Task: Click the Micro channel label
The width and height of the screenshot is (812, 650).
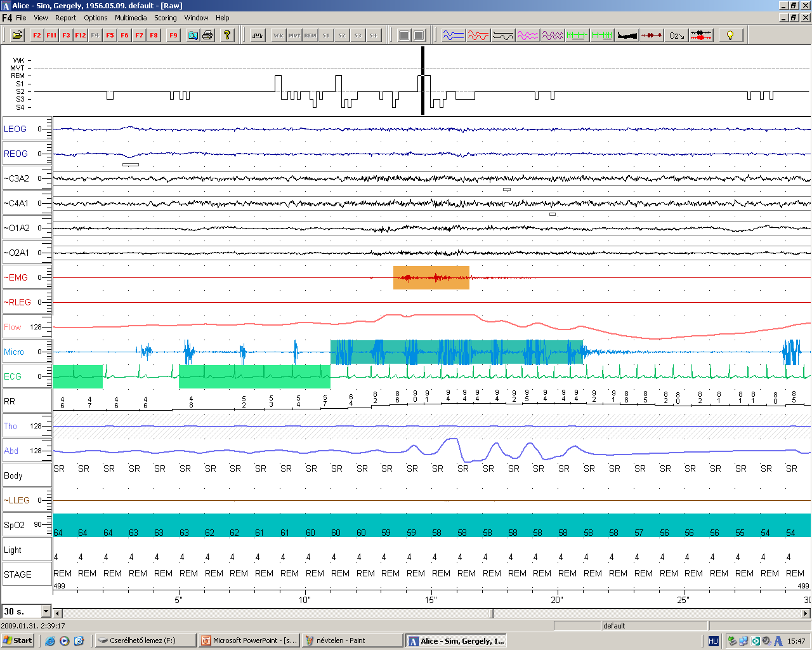Action: (x=14, y=352)
